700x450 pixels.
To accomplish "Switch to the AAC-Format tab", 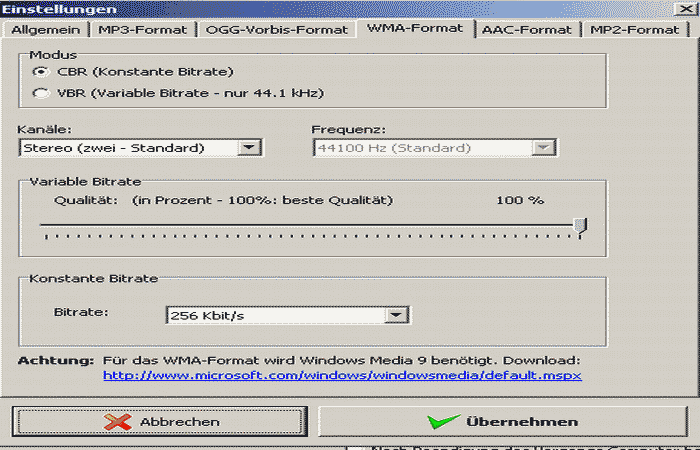I will point(527,29).
